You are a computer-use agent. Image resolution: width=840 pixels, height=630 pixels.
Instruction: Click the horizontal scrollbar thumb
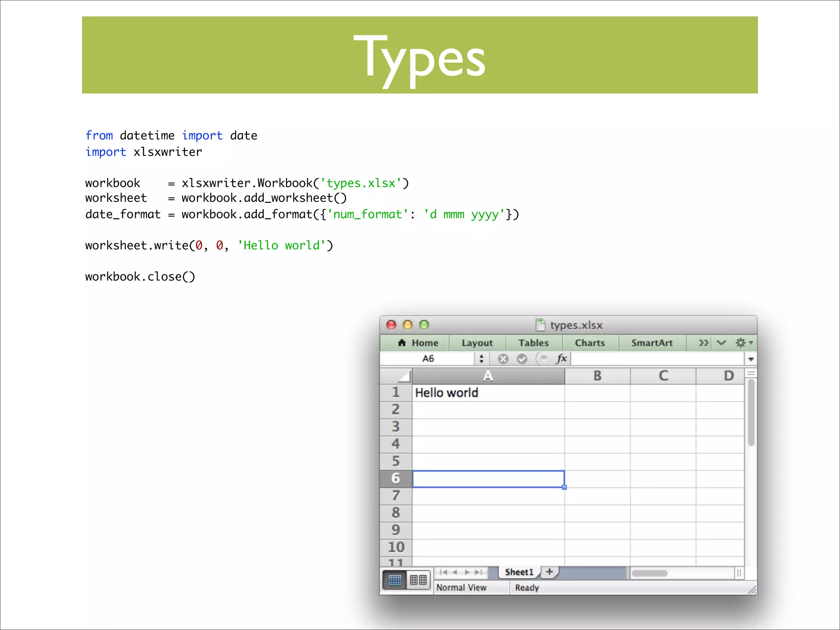(x=649, y=573)
